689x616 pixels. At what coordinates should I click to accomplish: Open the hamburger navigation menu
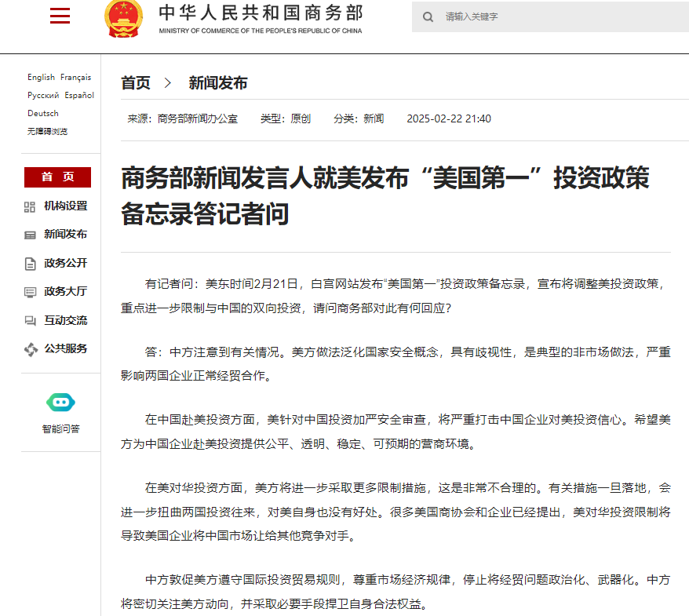(60, 16)
